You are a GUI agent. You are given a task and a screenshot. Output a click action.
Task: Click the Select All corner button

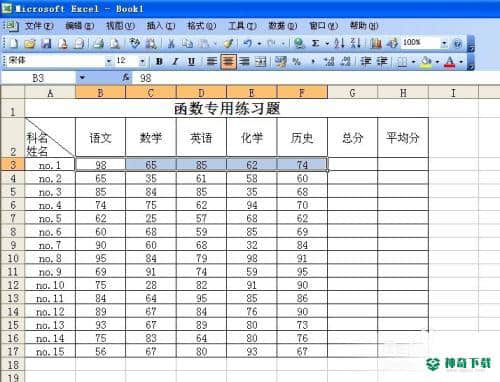(x=13, y=92)
